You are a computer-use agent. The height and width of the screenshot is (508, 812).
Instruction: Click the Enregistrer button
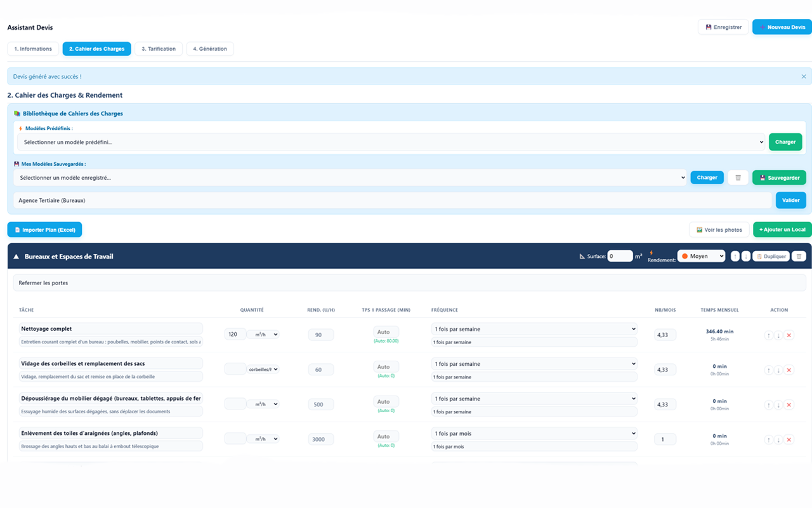723,27
